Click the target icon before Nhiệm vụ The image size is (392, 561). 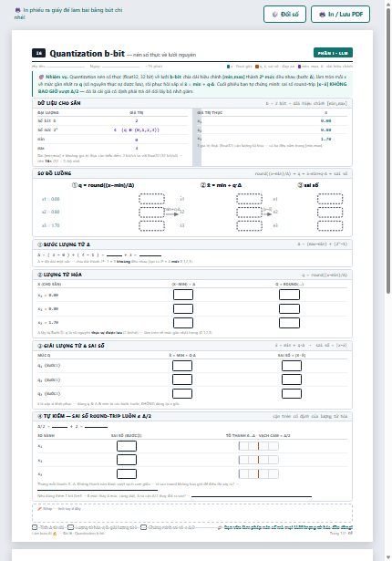pos(41,77)
